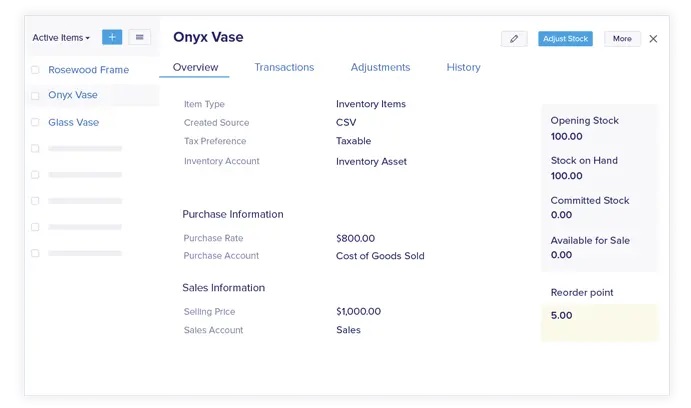The width and height of the screenshot is (691, 408).
Task: Click the Stock on Hand value
Action: click(x=566, y=176)
